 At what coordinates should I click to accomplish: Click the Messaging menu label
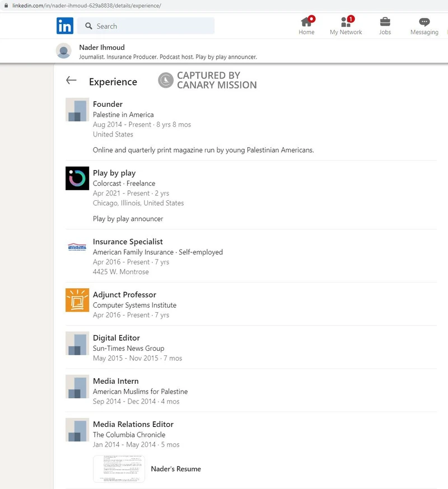pos(424,32)
